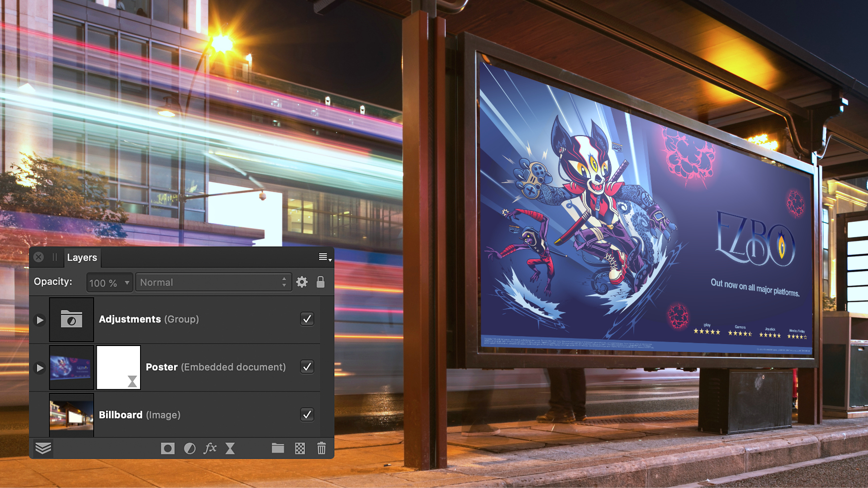Select the Billboard image thumbnail

72,415
